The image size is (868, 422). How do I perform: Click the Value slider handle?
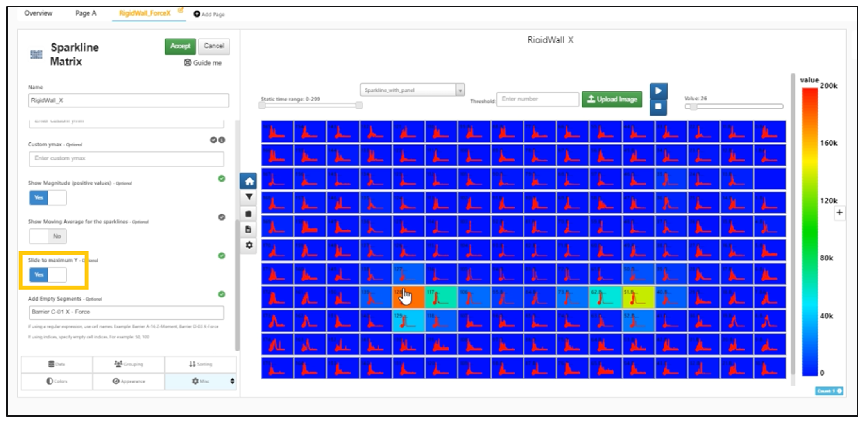693,107
